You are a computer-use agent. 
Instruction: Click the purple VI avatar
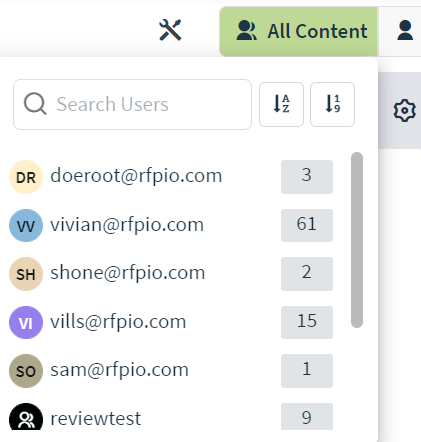tap(26, 323)
